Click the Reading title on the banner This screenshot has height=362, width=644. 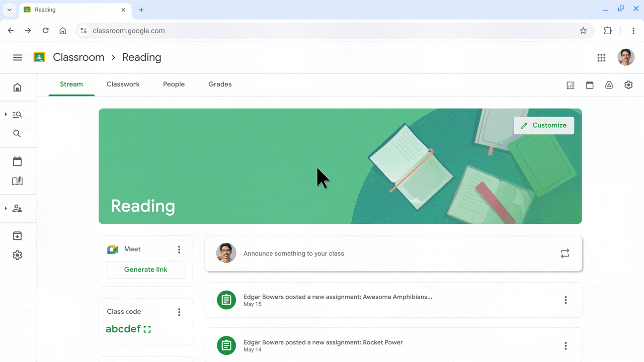coord(143,206)
